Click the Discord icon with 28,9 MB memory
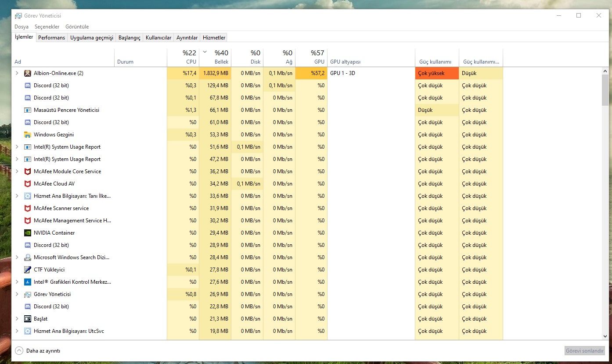The width and height of the screenshot is (612, 364). pos(27,245)
